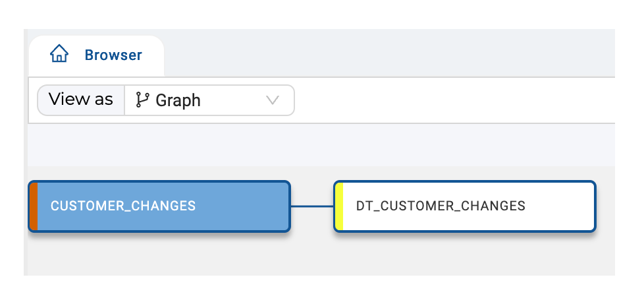Click the Graph branch icon

pyautogui.click(x=142, y=100)
